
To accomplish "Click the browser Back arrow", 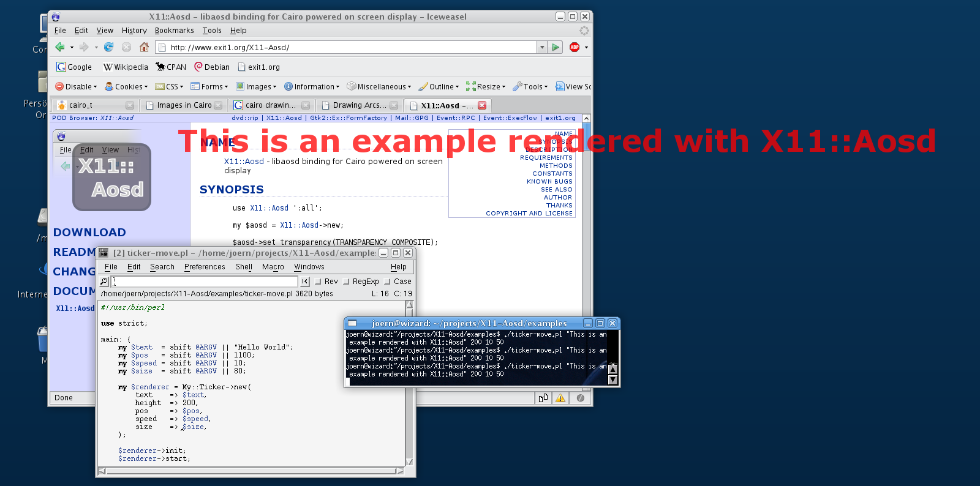I will click(x=60, y=47).
